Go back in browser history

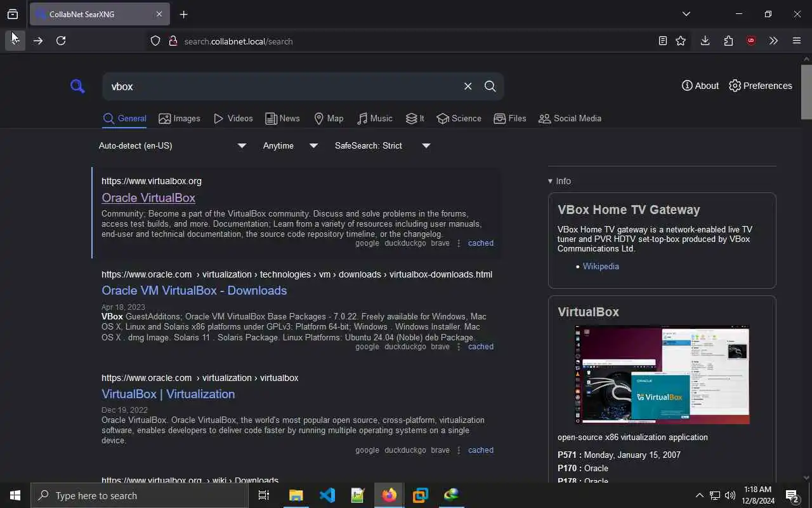(x=15, y=41)
